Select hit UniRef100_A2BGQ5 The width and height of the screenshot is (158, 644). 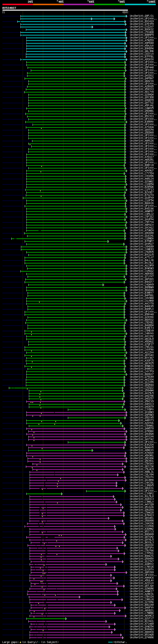point(142,87)
